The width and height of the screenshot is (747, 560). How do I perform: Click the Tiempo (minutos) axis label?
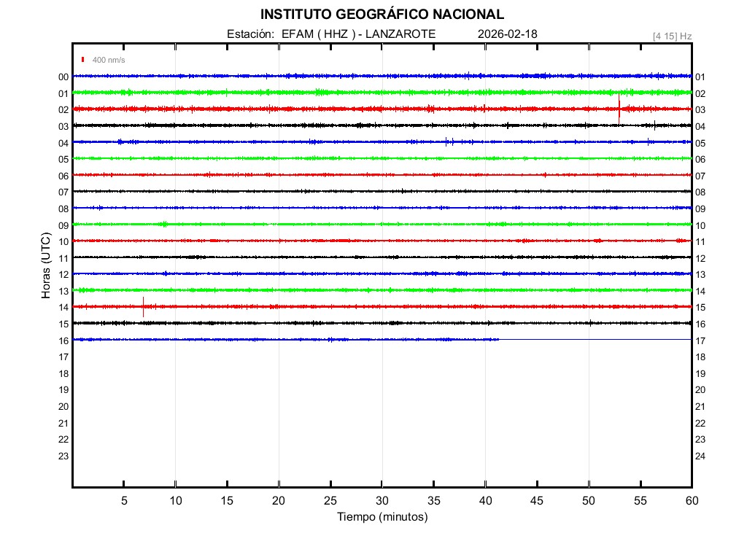point(382,517)
